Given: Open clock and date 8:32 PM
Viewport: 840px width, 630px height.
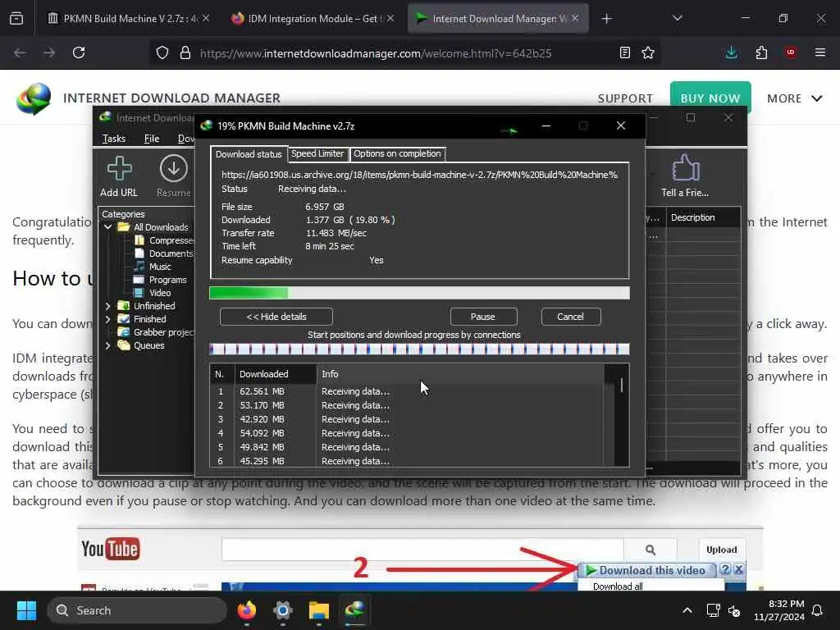Looking at the screenshot, I should pyautogui.click(x=779, y=610).
